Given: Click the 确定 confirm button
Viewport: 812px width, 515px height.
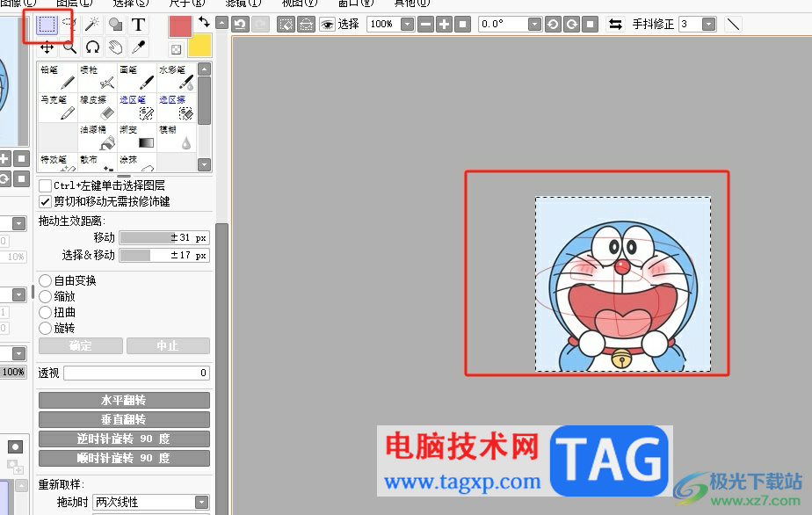Looking at the screenshot, I should tap(81, 345).
